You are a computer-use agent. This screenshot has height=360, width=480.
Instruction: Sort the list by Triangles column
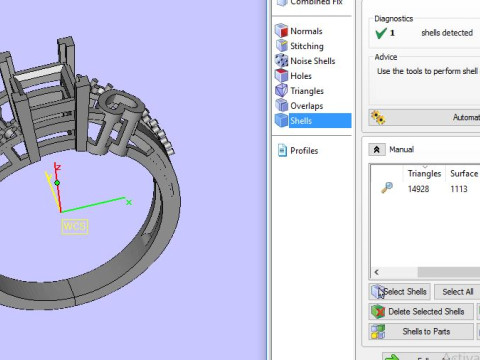[x=424, y=174]
